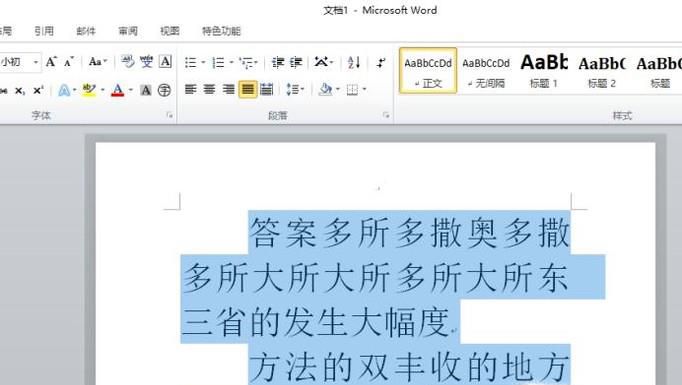This screenshot has width=682, height=385.
Task: Toggle Show/Hide paragraph marks
Action: click(x=381, y=63)
